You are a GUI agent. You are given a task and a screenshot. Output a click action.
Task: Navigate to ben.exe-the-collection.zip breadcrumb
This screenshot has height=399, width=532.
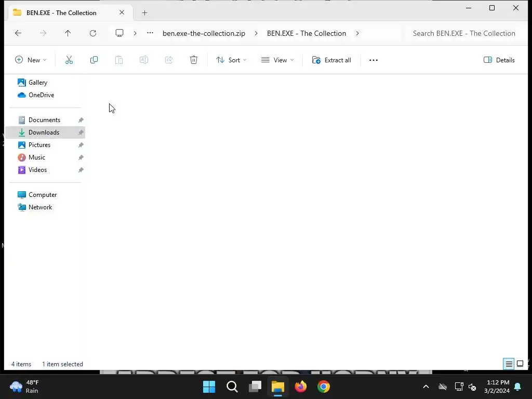click(x=204, y=33)
